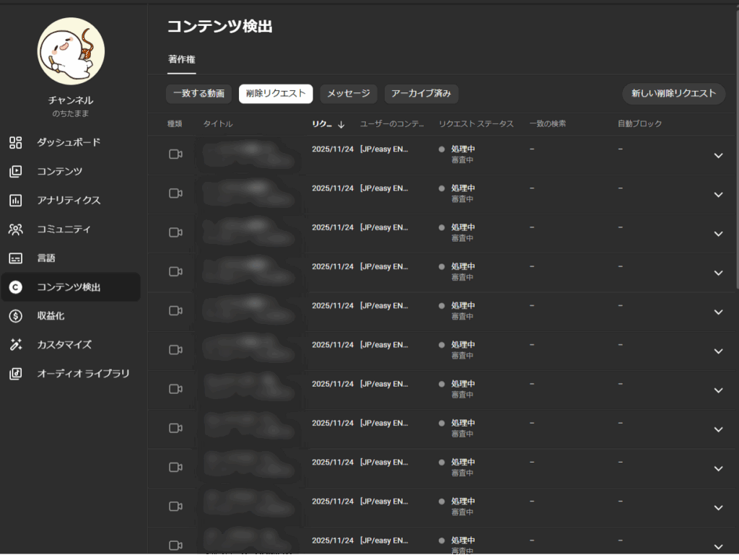The width and height of the screenshot is (739, 560).
Task: Sort by request date column arrow
Action: click(x=341, y=124)
